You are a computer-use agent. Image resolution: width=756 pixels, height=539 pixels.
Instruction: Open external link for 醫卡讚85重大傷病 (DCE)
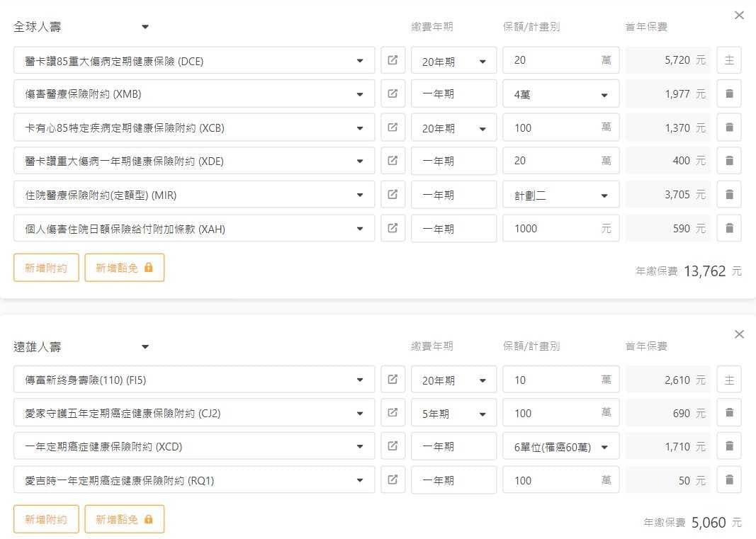pyautogui.click(x=393, y=60)
